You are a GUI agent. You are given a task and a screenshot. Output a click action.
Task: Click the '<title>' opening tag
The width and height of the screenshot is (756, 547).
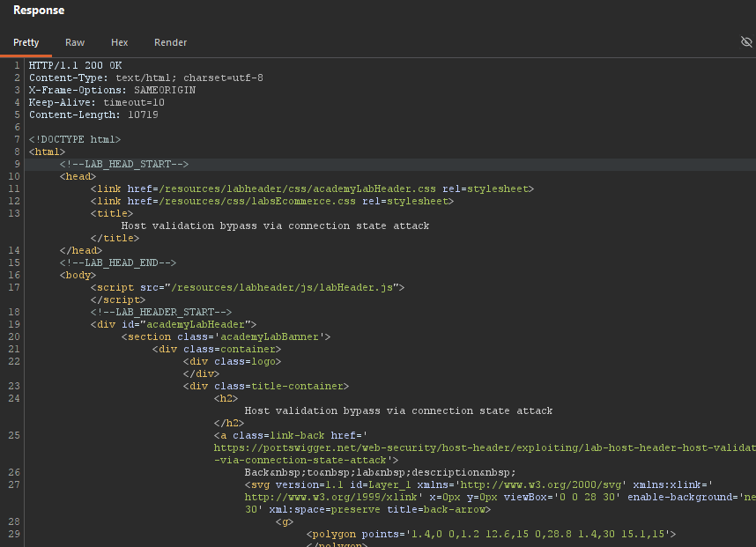point(112,213)
